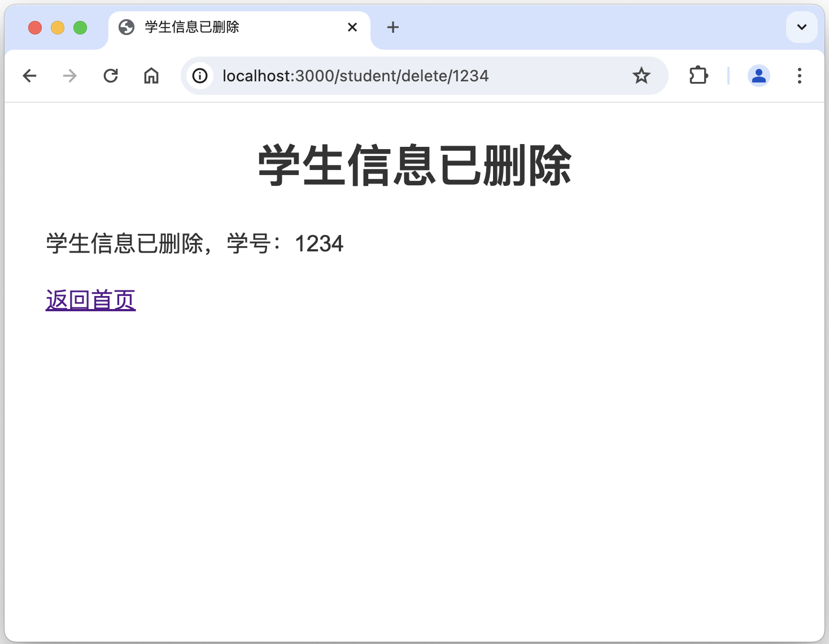Bookmark this page with the star
Screen dimensions: 829x644
(641, 76)
